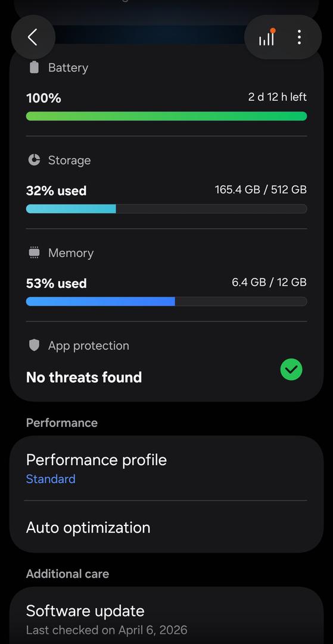Open Performance profile setting

pos(167,468)
